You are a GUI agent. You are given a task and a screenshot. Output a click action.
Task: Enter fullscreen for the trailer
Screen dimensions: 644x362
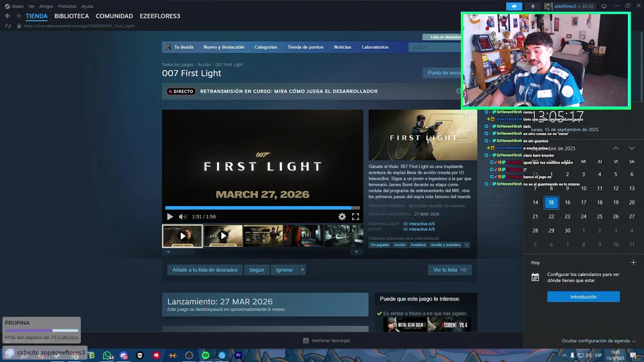(355, 217)
